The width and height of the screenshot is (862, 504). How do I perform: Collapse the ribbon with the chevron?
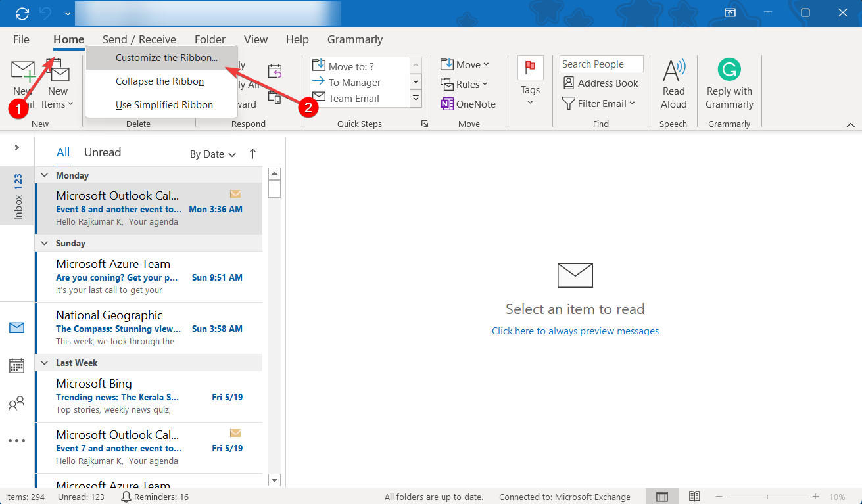(851, 124)
